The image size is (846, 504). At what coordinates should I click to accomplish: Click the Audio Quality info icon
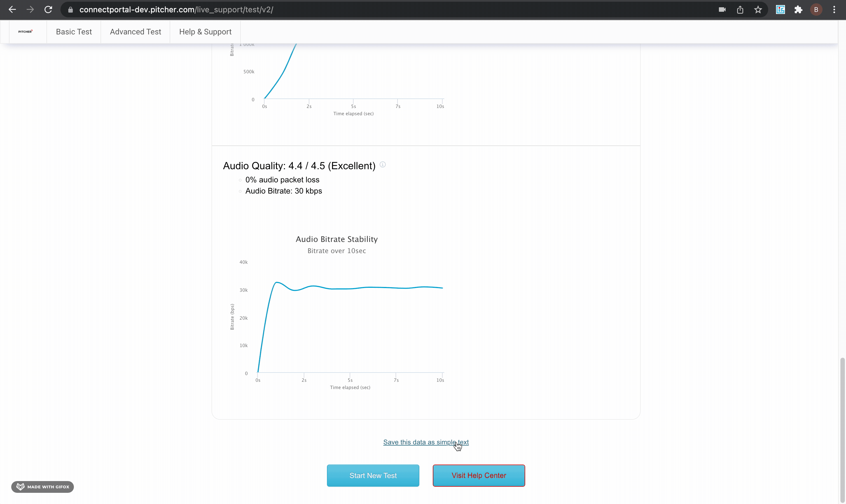pos(383,165)
